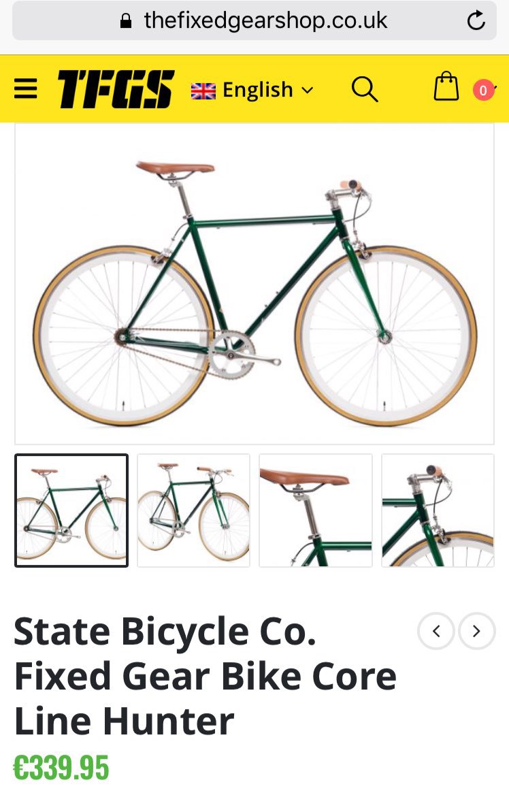The width and height of the screenshot is (509, 812).
Task: Go to previous product arrow
Action: tap(436, 631)
